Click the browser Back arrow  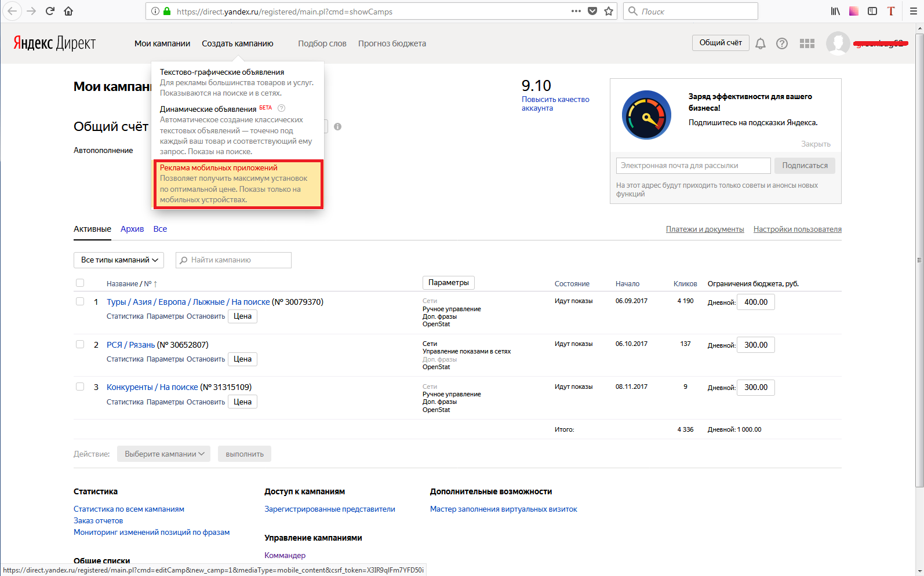coord(12,11)
